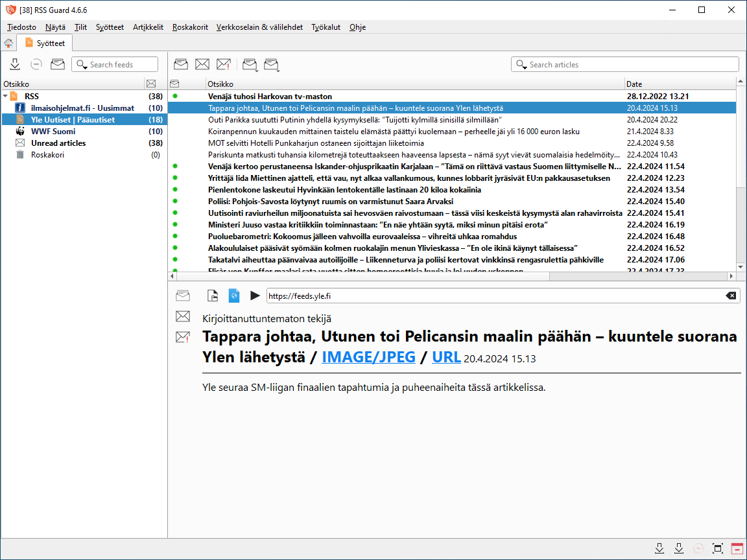Toggle read dot for 'Puoluebarometri: Kokoomus' article

point(175,236)
